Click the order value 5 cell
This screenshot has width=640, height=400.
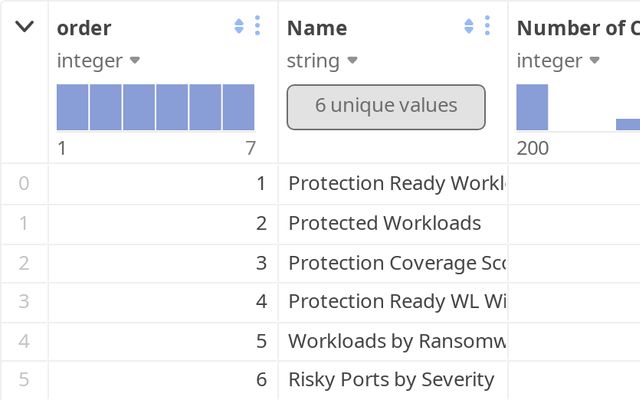point(163,341)
